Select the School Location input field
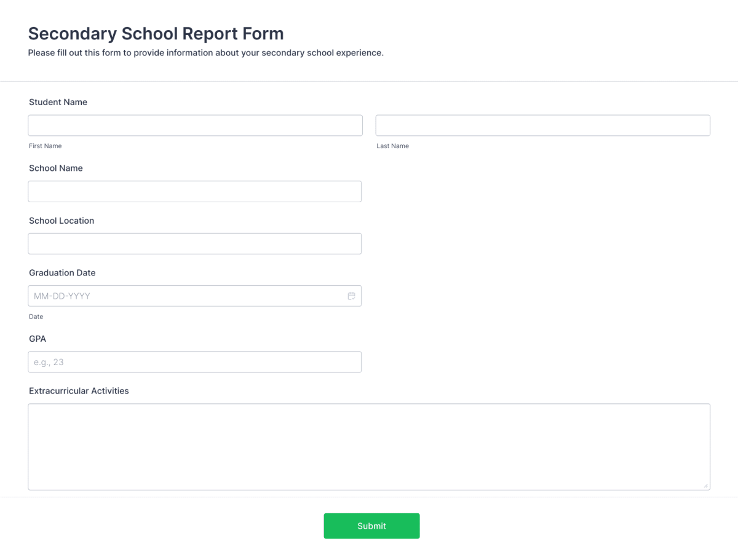 tap(194, 243)
